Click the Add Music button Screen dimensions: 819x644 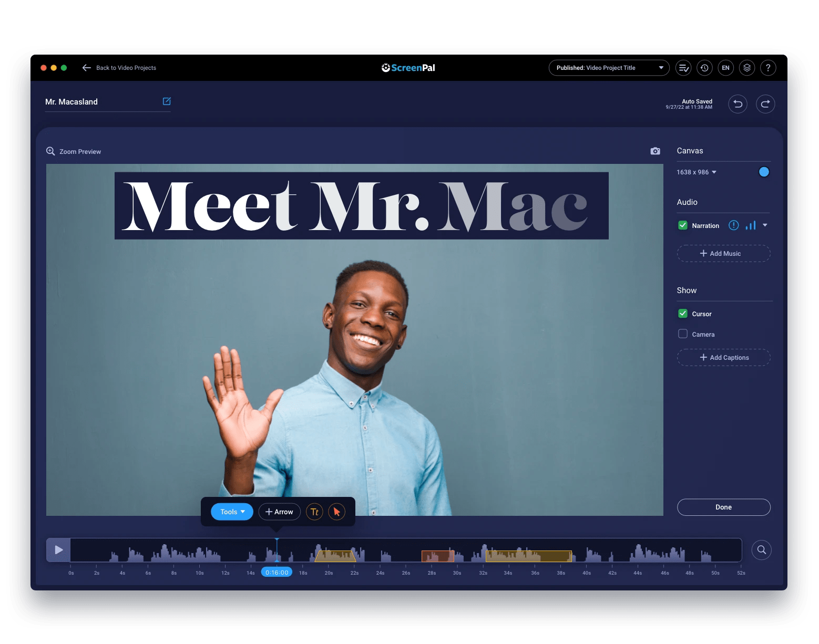pos(723,253)
